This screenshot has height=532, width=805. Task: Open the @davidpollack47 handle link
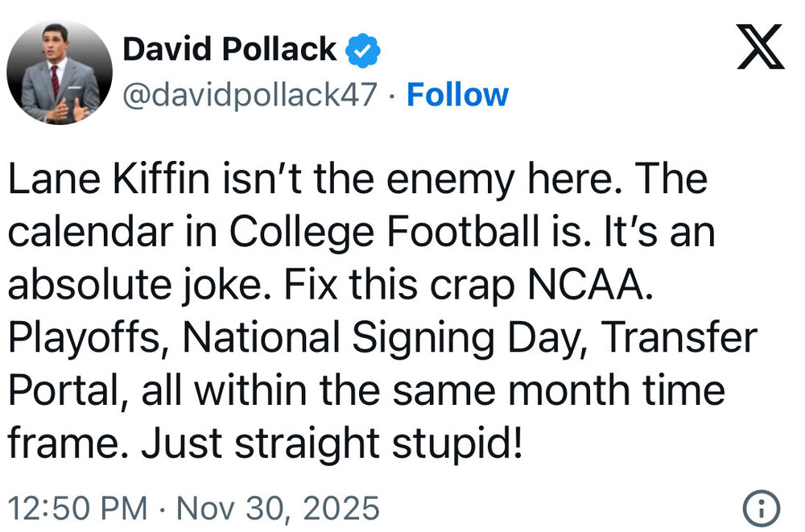[250, 95]
